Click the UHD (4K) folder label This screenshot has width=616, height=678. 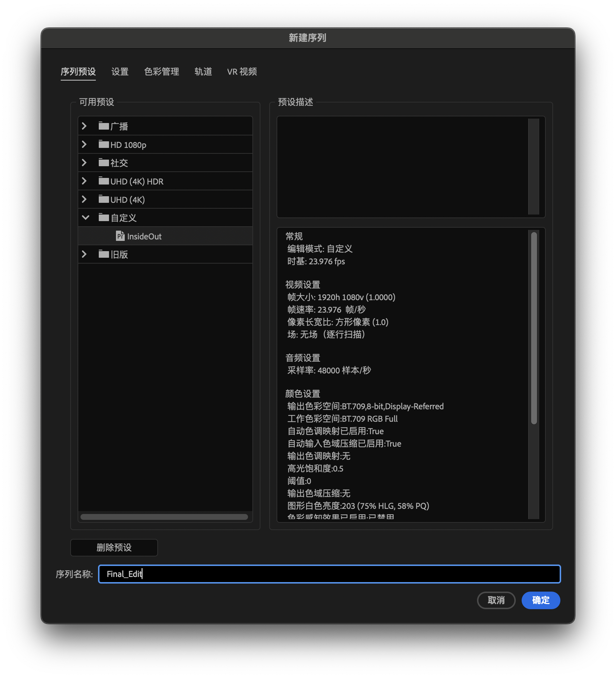click(128, 200)
